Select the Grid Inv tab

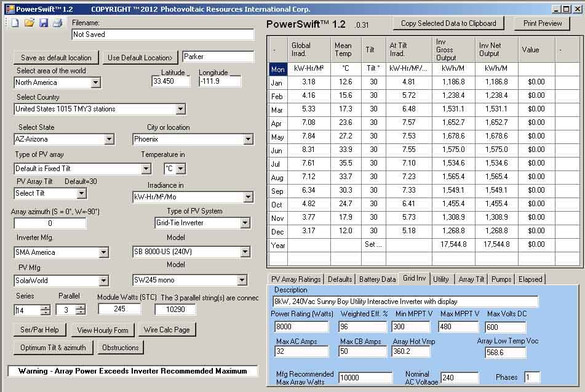[414, 278]
